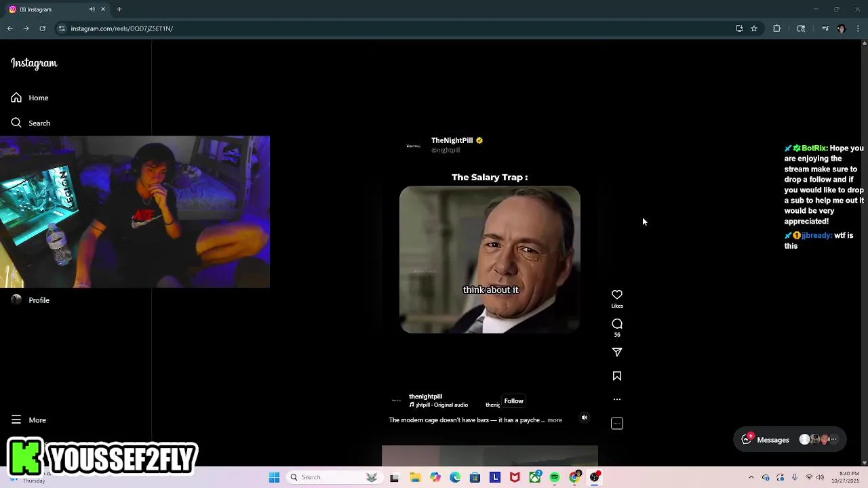Screen dimensions: 868x488
Task: Click the BotRix chat message
Action: [824, 184]
